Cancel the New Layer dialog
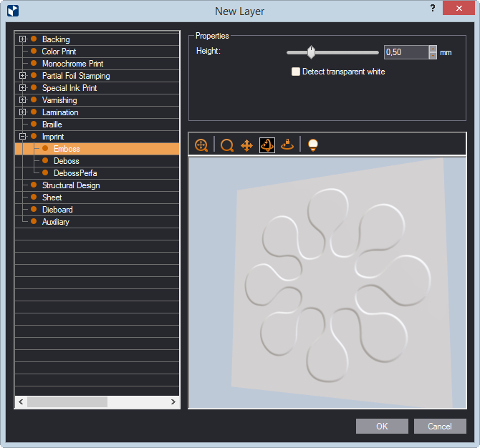 tap(440, 426)
